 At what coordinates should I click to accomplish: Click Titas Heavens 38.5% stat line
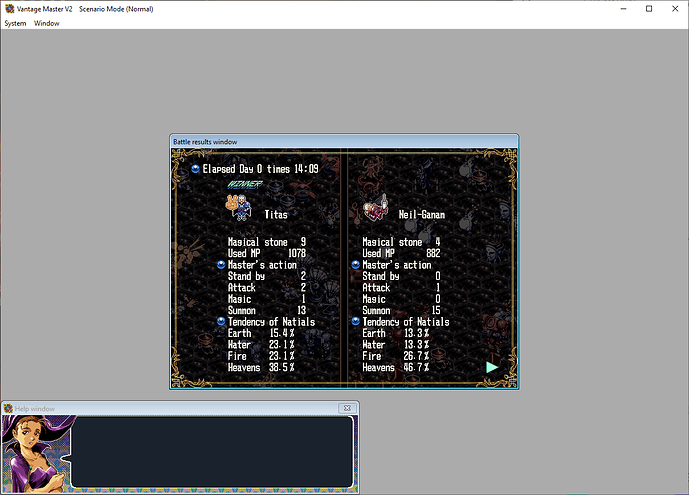tap(261, 367)
